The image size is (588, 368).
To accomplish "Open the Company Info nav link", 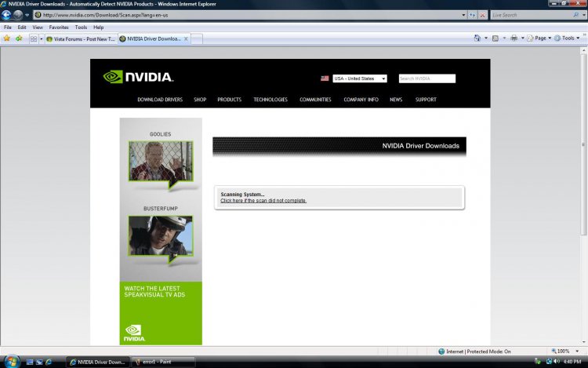I will point(361,100).
